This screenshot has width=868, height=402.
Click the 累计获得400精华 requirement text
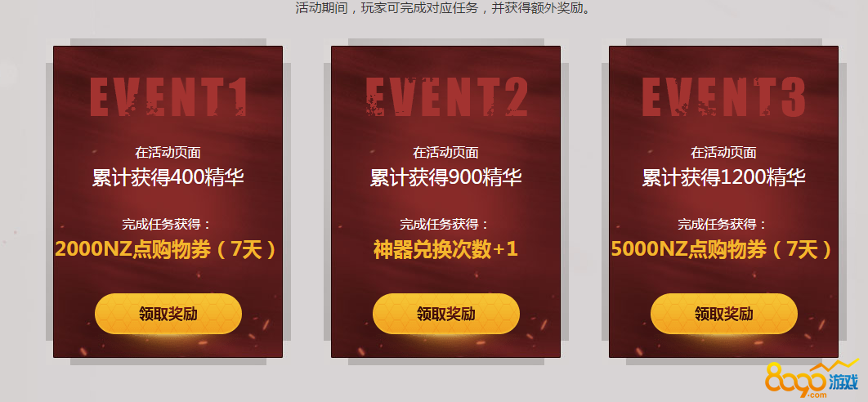tap(168, 178)
